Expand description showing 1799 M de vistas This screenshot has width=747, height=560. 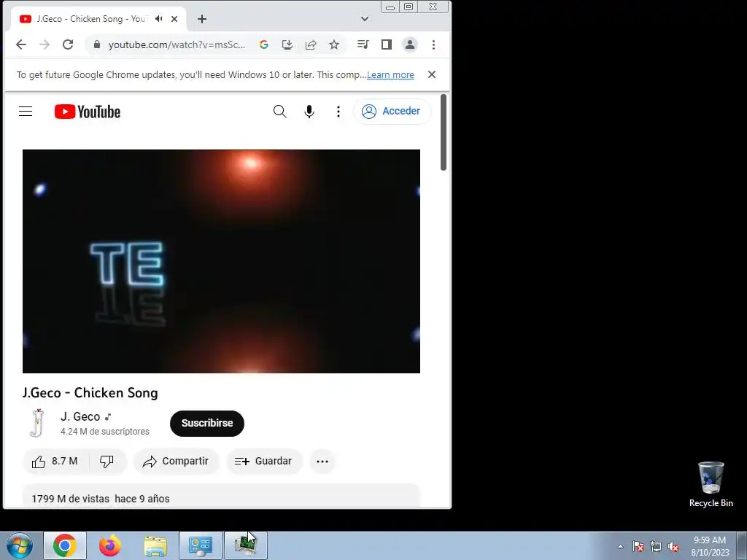[x=221, y=497]
